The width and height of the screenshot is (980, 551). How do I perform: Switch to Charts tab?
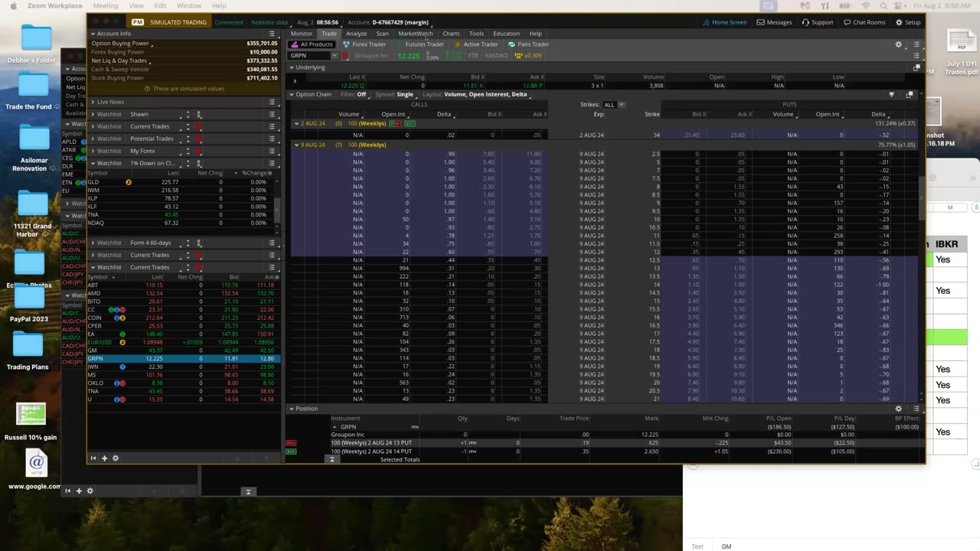click(x=451, y=34)
